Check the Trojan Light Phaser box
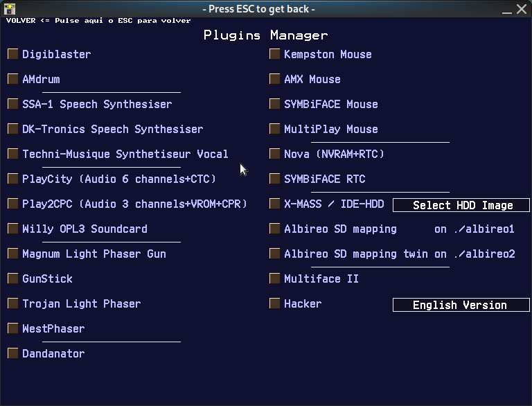This screenshot has width=532, height=406. 13,303
